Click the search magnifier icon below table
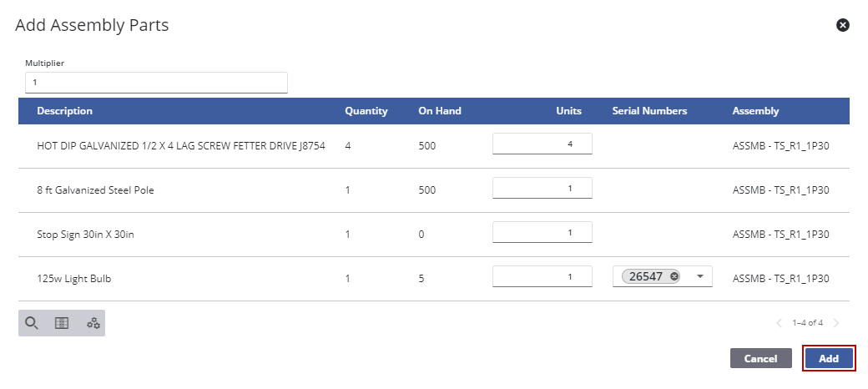Screen dimensions: 868x389 [x=32, y=323]
